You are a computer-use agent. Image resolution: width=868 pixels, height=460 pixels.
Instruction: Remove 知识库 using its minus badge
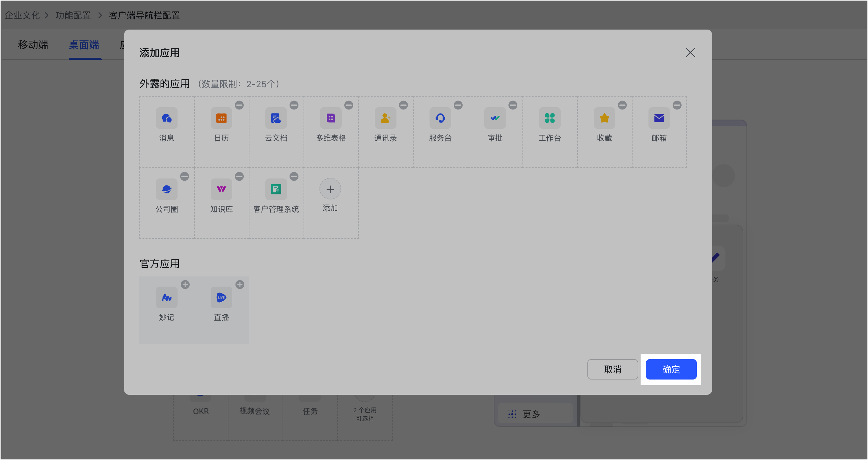[x=239, y=176]
